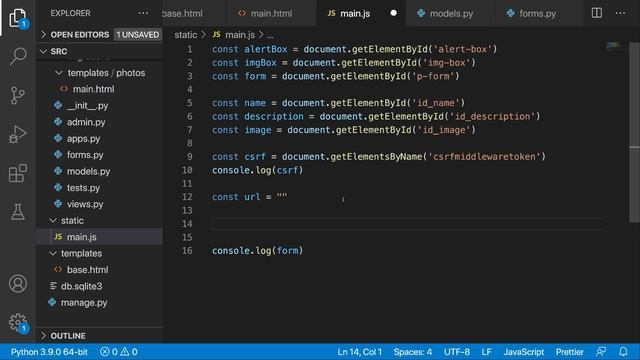The image size is (640, 360).
Task: Change file encoding UTF-8
Action: pyautogui.click(x=457, y=351)
